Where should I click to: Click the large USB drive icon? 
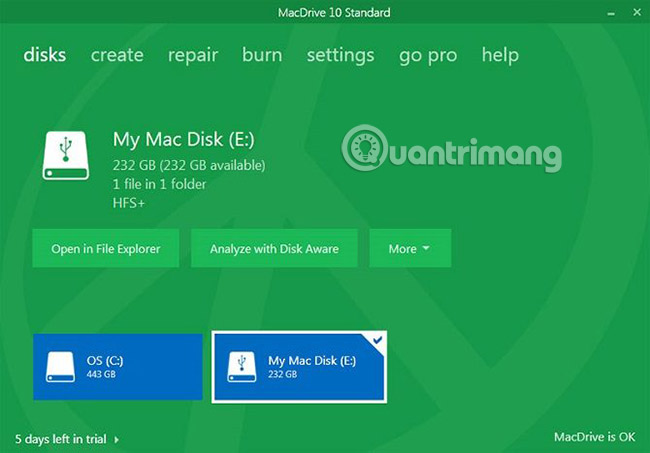tap(65, 155)
